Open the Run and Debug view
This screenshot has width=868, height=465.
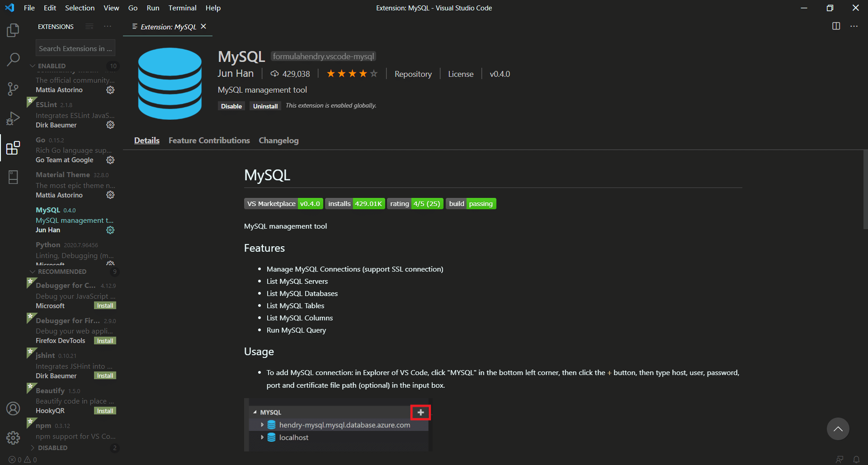pos(13,118)
